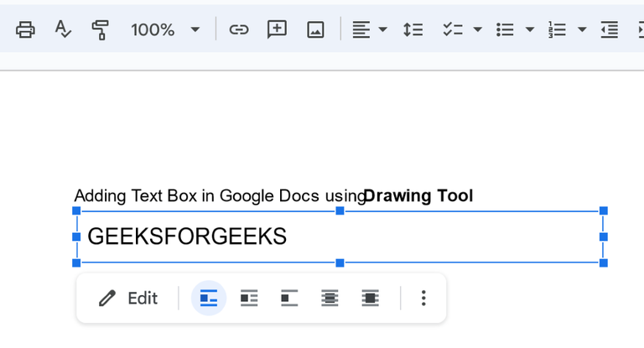The image size is (644, 348).
Task: Click the top-center resize handle
Action: click(340, 210)
